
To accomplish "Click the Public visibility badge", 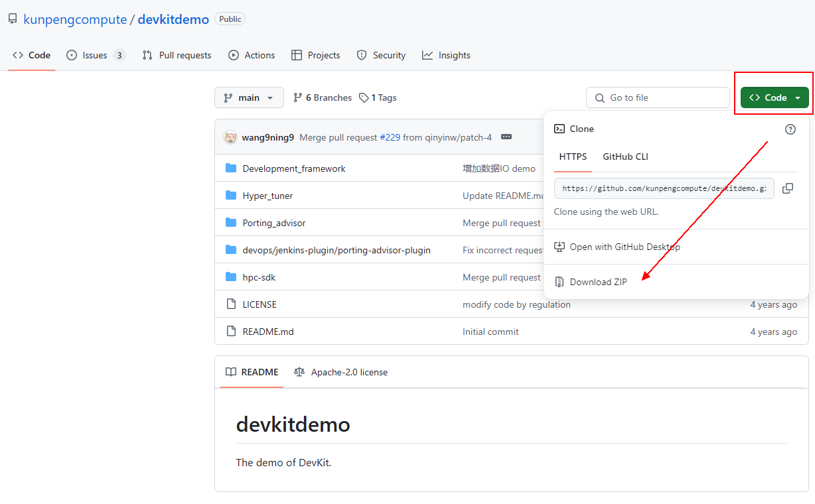I will pyautogui.click(x=230, y=19).
